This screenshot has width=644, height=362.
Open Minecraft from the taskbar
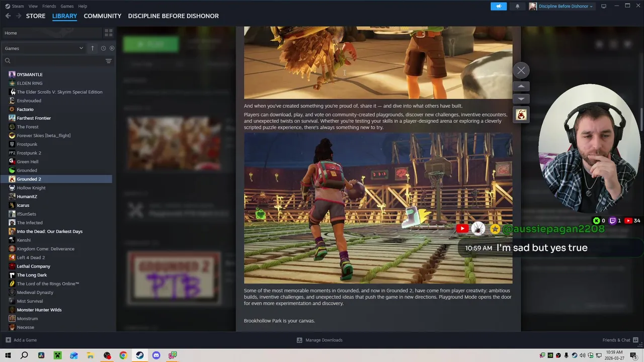click(x=57, y=355)
